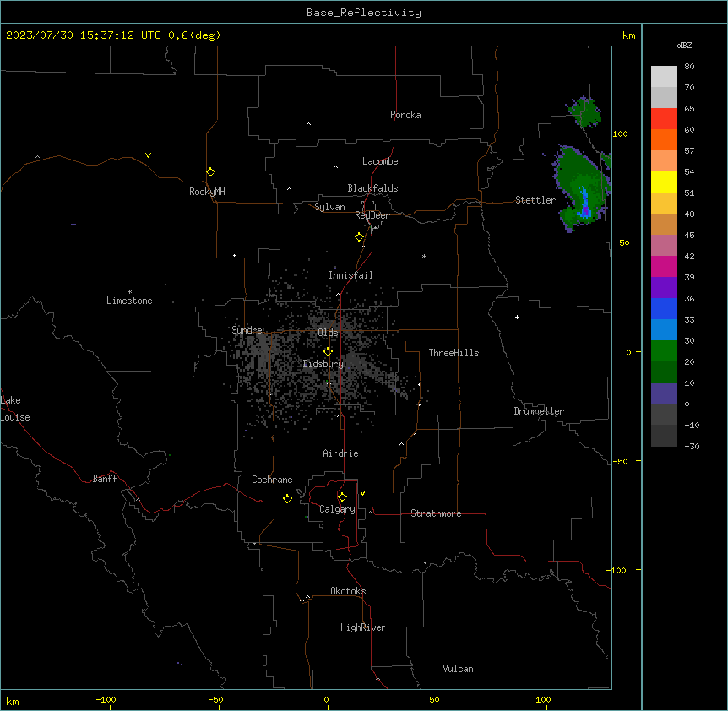Click the asterisk marker east of Innisfail
Viewport: 728px width, 711px height.
click(x=424, y=256)
